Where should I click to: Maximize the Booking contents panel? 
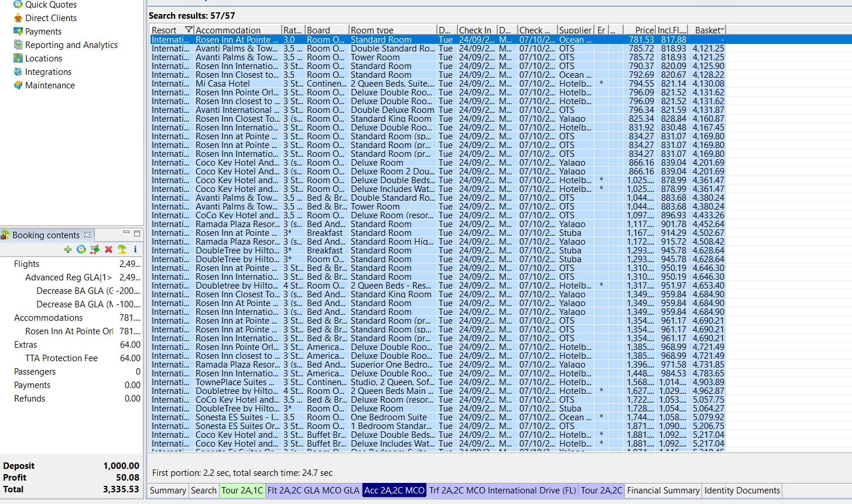tap(137, 234)
